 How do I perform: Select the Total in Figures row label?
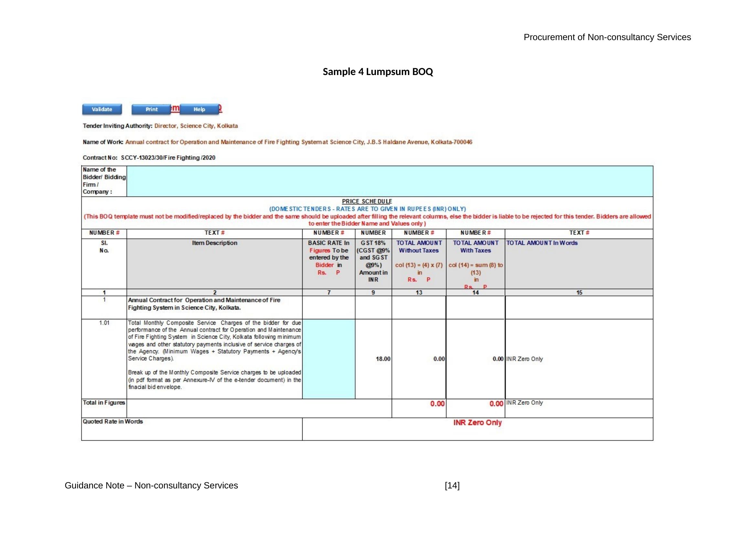coord(104,403)
